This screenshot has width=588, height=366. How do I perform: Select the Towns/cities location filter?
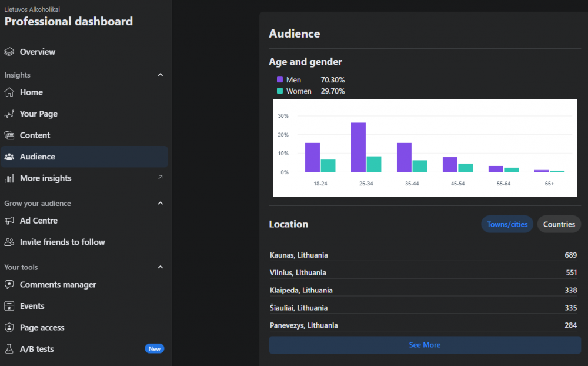507,224
